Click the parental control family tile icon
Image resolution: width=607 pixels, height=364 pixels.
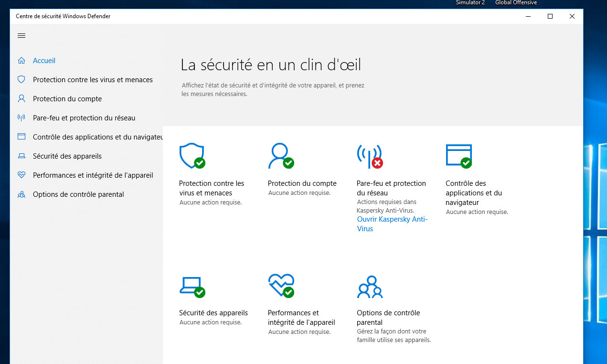click(370, 287)
